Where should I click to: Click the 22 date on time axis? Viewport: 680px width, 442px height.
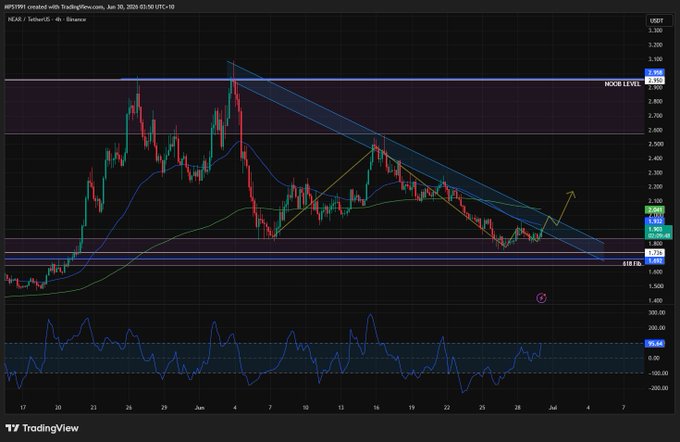point(447,408)
